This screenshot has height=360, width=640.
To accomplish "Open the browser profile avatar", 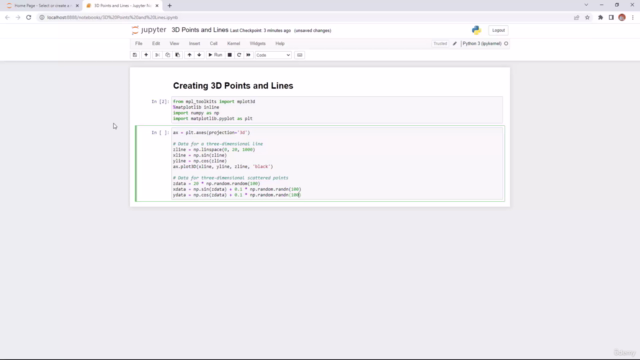I will coord(622,18).
